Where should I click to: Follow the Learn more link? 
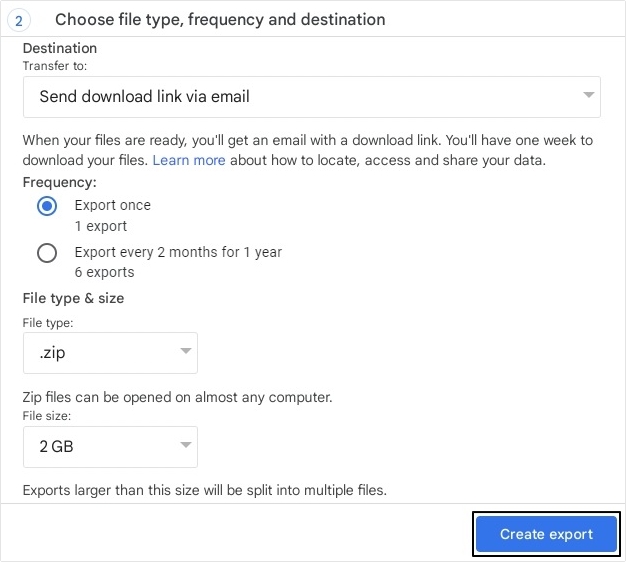[189, 160]
